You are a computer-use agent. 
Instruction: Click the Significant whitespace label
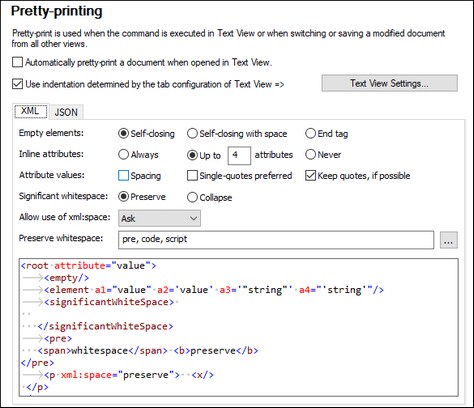point(63,196)
